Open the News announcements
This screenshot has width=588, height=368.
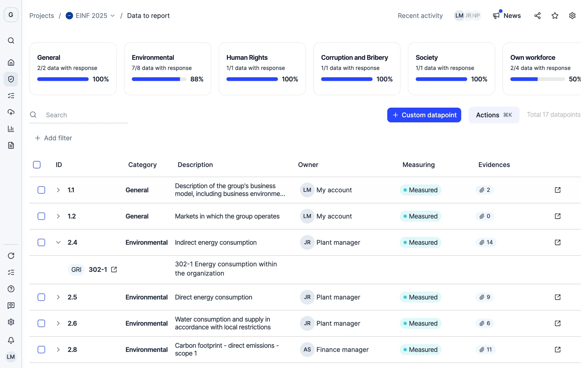pos(507,16)
